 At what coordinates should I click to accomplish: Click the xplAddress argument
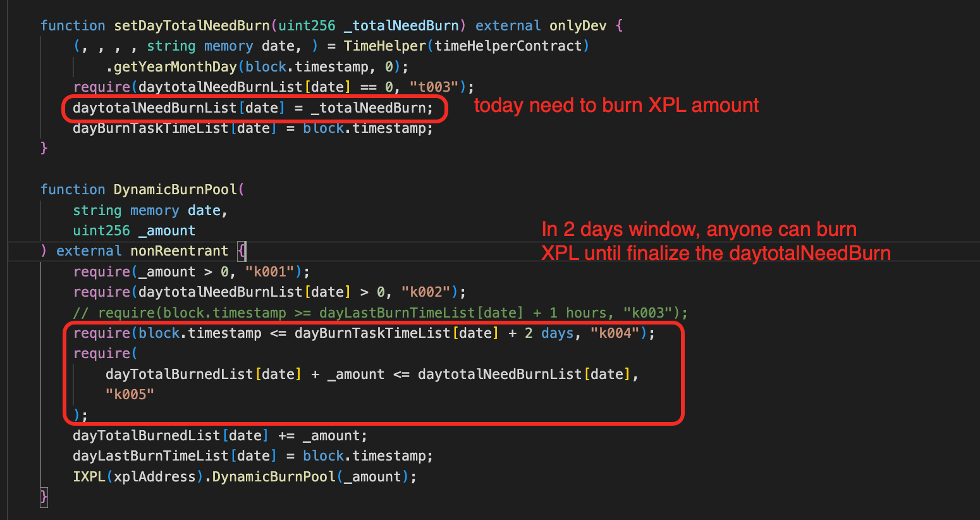(x=155, y=477)
